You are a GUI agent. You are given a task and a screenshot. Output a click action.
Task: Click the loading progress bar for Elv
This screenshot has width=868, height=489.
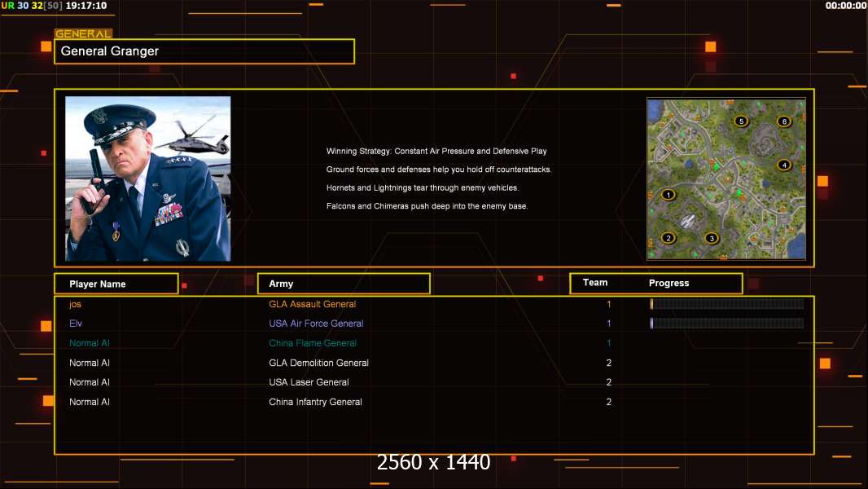point(727,324)
